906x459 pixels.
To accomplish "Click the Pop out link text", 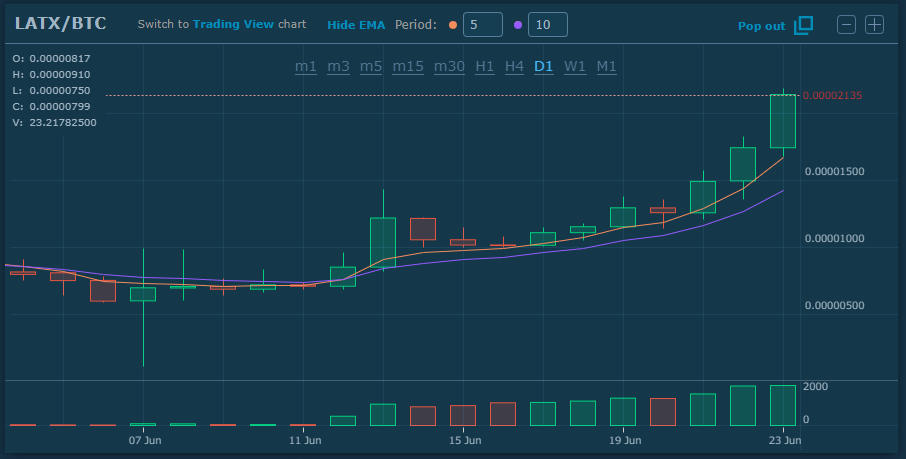I will click(x=761, y=26).
